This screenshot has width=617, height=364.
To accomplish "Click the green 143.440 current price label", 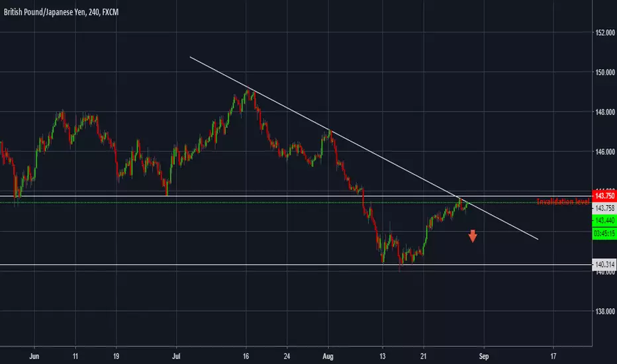I will tap(604, 220).
